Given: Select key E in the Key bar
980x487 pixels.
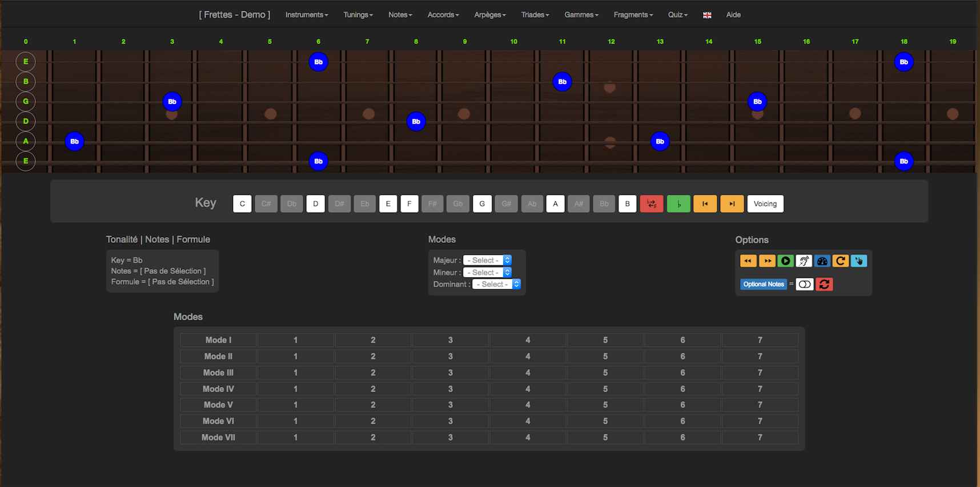Looking at the screenshot, I should 388,204.
